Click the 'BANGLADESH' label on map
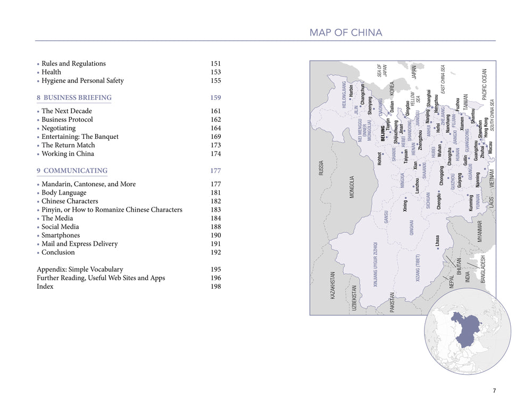 click(x=483, y=269)
